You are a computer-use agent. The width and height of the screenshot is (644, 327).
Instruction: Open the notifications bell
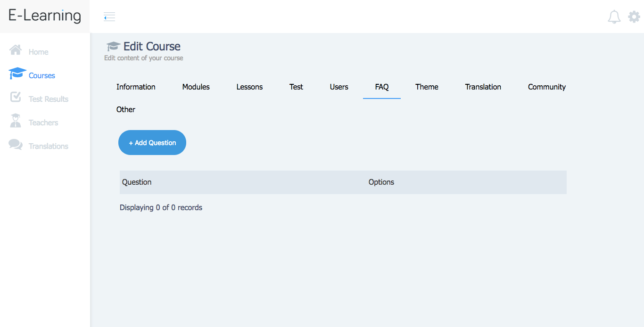click(614, 17)
